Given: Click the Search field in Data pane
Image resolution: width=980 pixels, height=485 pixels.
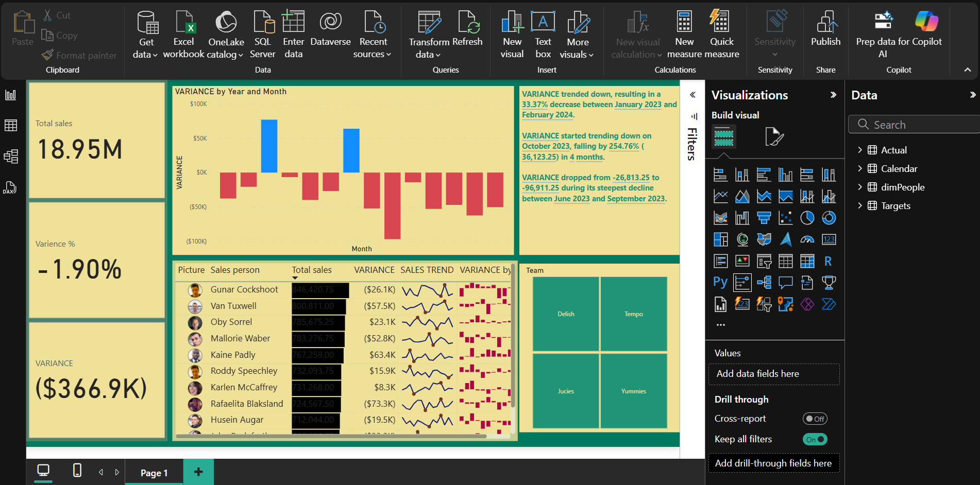Looking at the screenshot, I should [x=914, y=125].
